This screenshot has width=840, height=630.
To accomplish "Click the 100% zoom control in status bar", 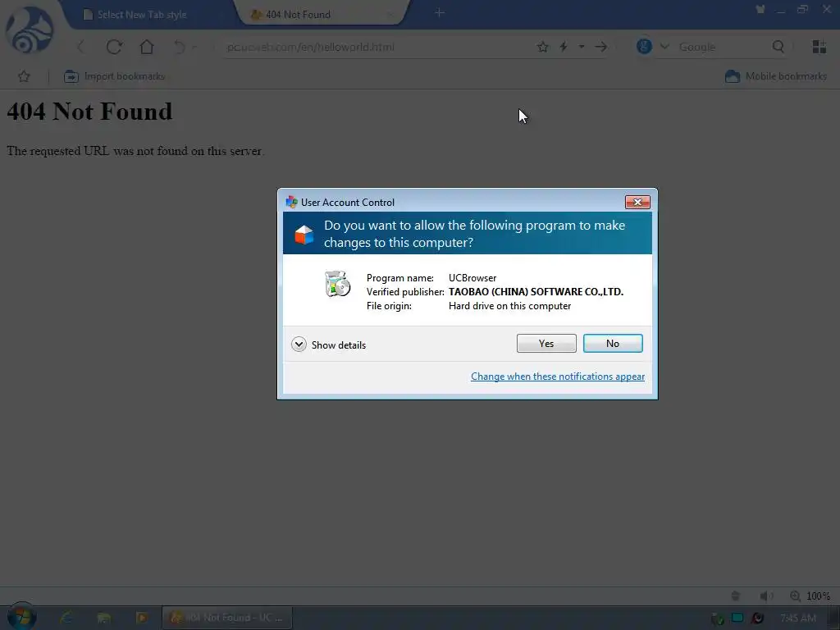I will point(810,596).
